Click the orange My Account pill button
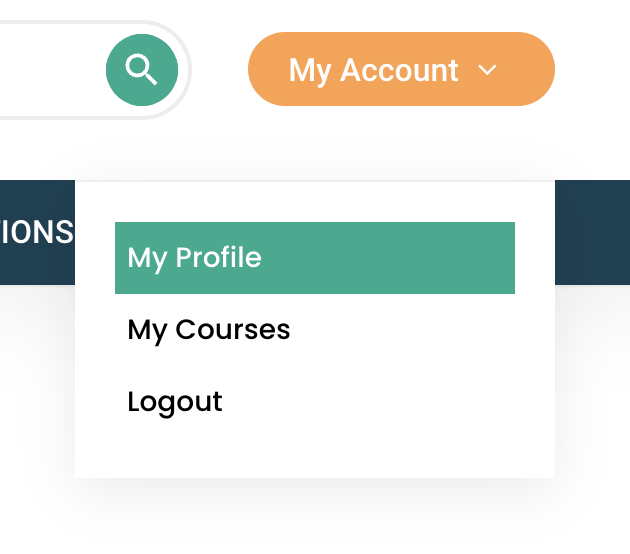The height and width of the screenshot is (554, 630). (x=400, y=69)
